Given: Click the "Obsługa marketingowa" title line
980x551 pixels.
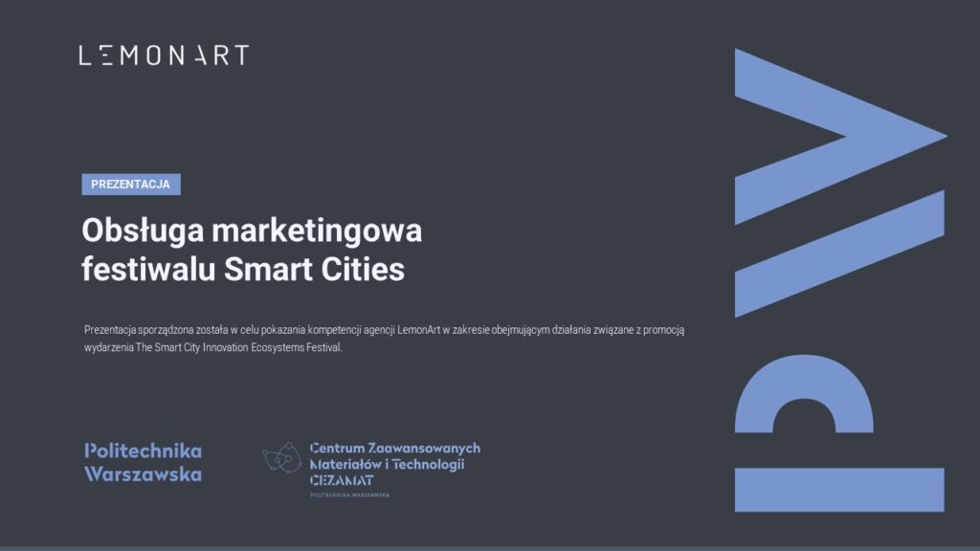Looking at the screenshot, I should tap(252, 231).
